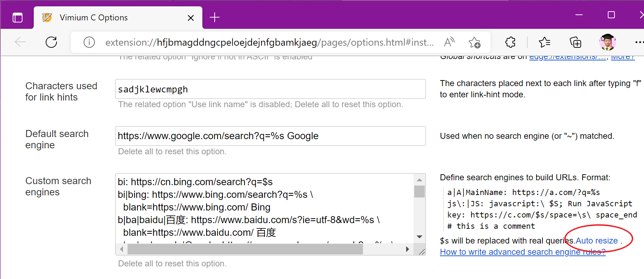Open the edge://extensions shortcuts link
644x279 pixels.
point(568,58)
